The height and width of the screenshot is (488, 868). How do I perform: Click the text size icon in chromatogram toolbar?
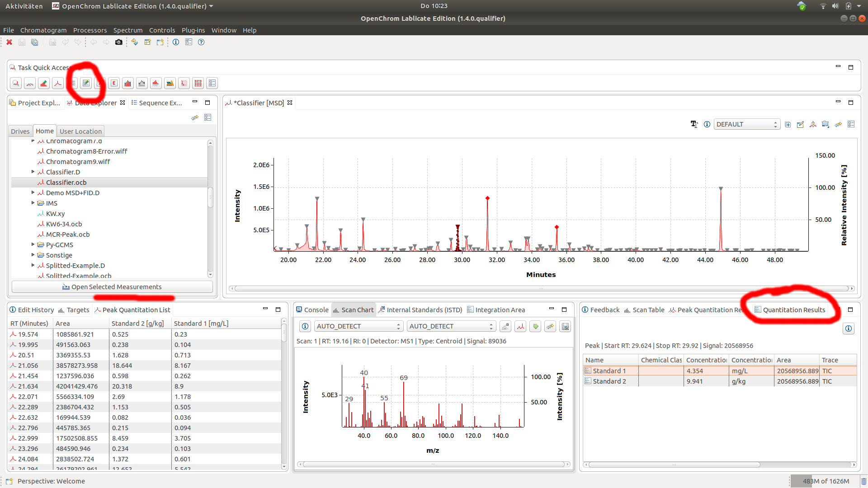[694, 124]
